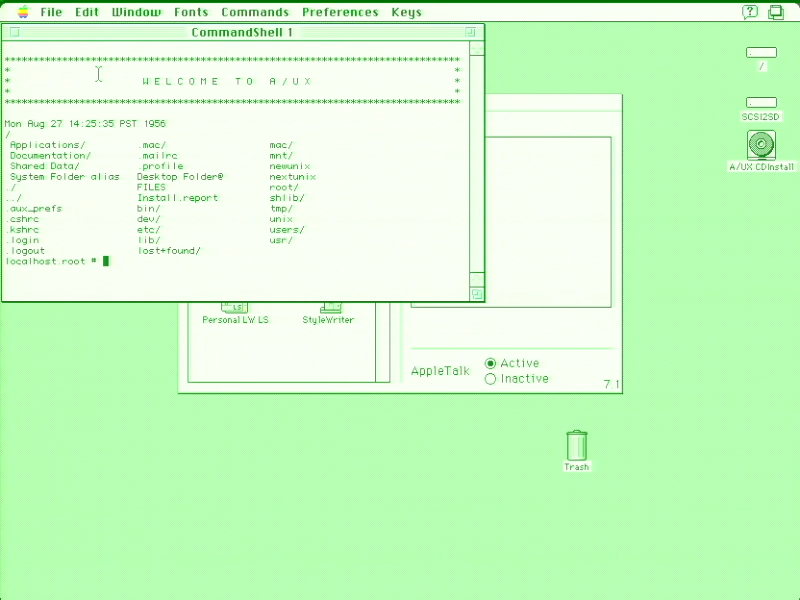Click ".login" in the shell listing
Screen dimensions: 800x600
point(22,240)
